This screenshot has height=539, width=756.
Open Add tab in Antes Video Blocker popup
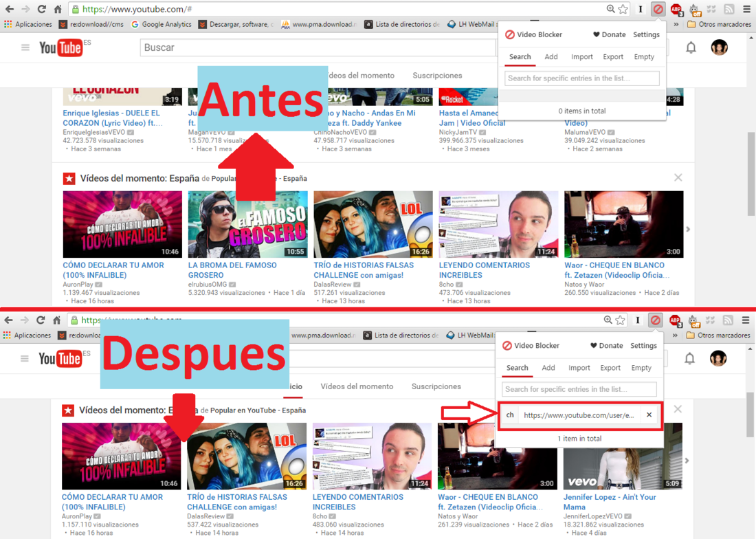tap(551, 57)
